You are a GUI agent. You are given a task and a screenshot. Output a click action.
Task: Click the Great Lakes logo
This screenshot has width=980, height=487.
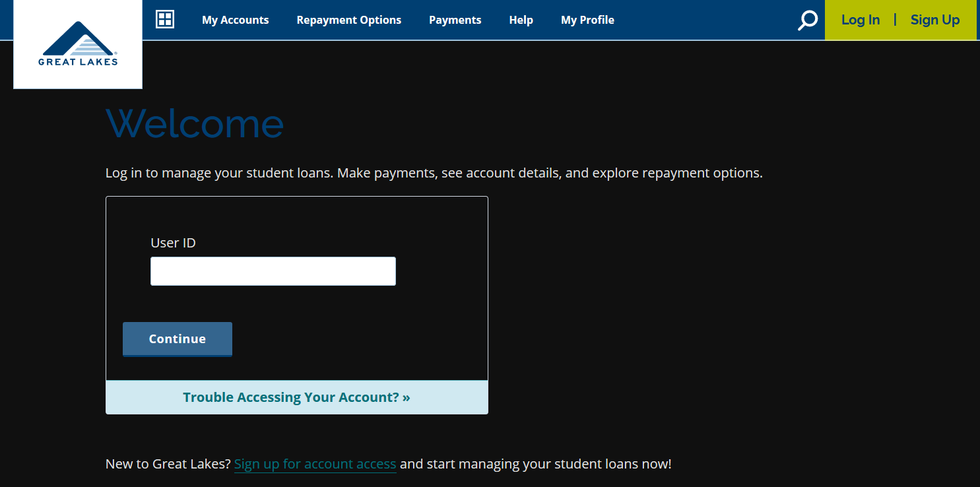point(78,44)
